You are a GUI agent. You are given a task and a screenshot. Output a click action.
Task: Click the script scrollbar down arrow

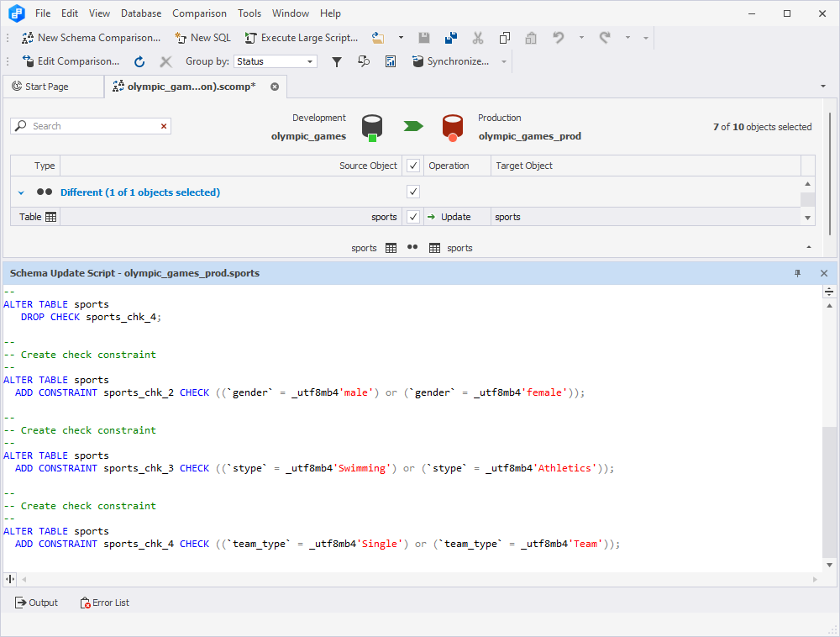pyautogui.click(x=829, y=565)
